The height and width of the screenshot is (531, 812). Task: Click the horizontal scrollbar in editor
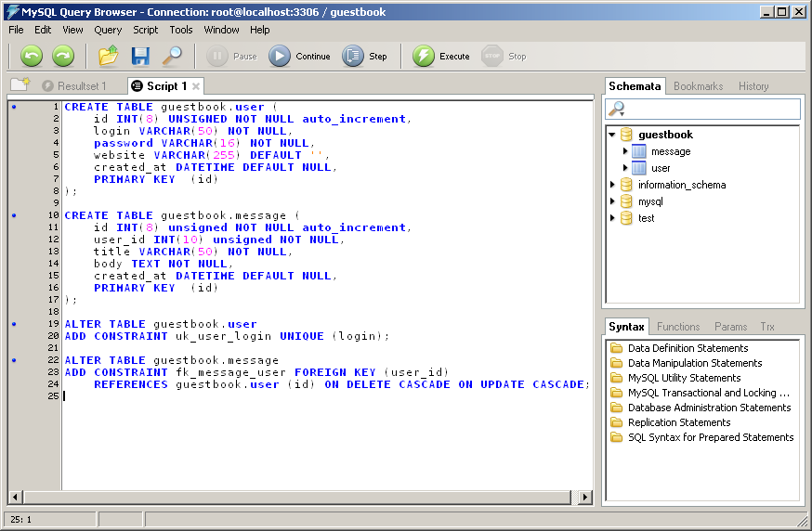pyautogui.click(x=299, y=498)
